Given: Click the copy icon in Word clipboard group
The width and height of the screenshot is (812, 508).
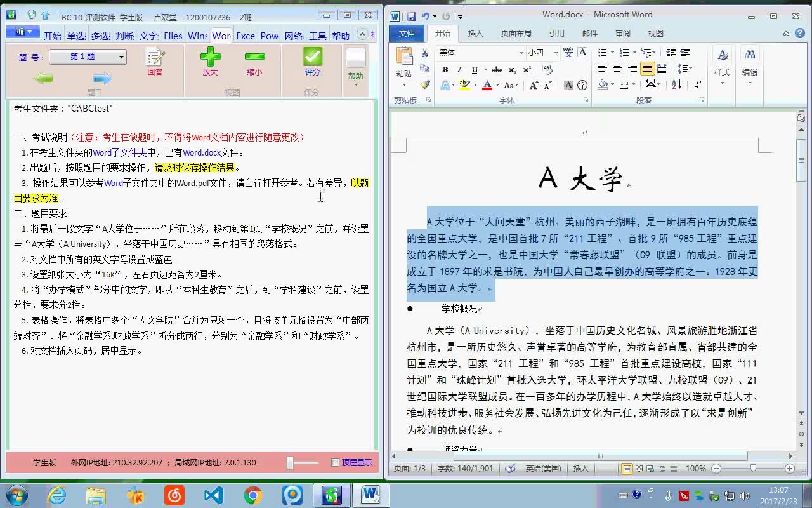Looking at the screenshot, I should [425, 69].
